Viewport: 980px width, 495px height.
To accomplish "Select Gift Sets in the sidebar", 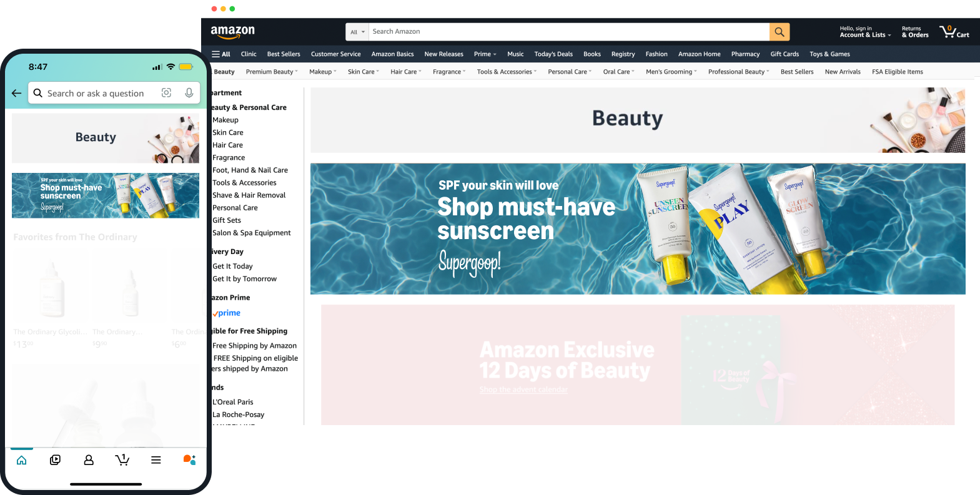I will pos(227,220).
